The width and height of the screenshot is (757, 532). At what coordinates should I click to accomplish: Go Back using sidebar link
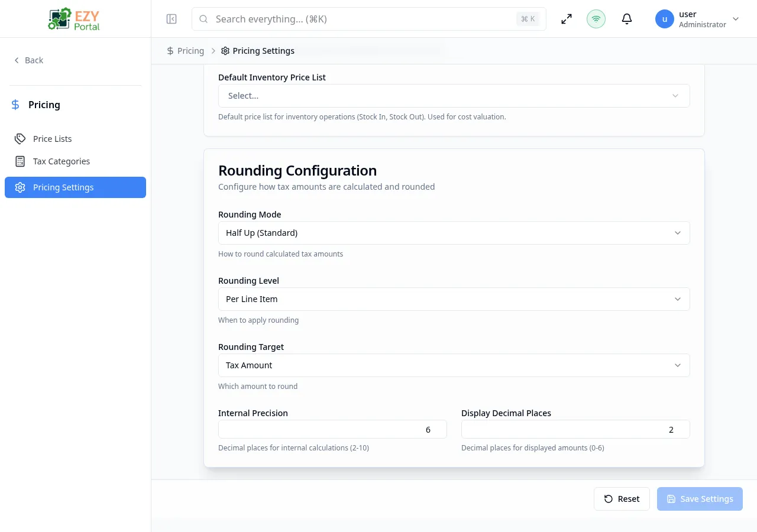tap(28, 60)
